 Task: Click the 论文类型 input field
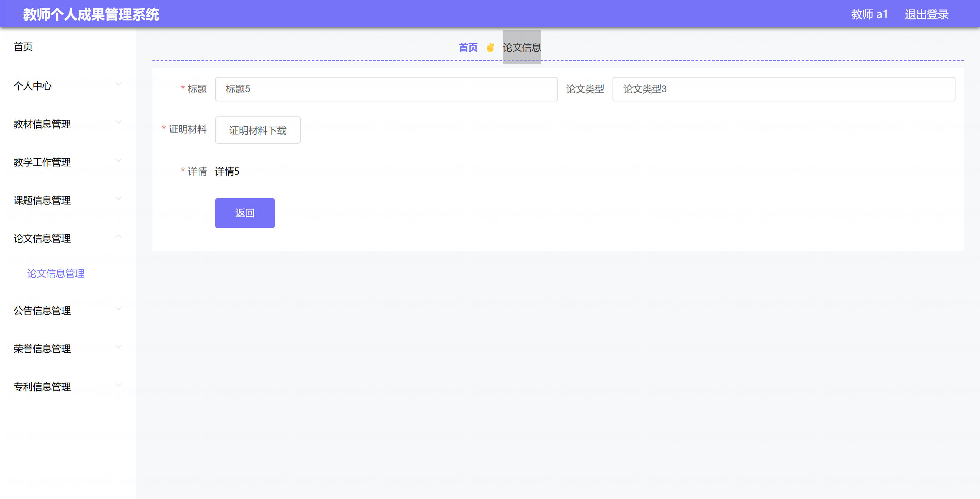pos(783,89)
